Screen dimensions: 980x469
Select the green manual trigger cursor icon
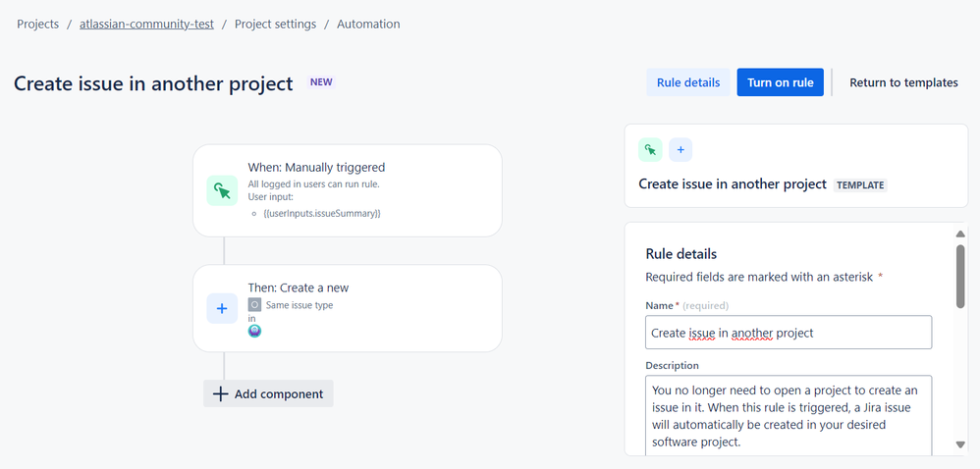pos(222,190)
